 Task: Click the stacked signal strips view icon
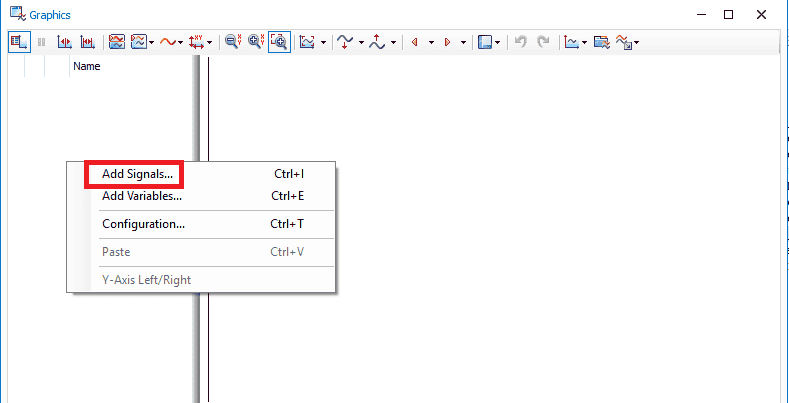coord(116,42)
